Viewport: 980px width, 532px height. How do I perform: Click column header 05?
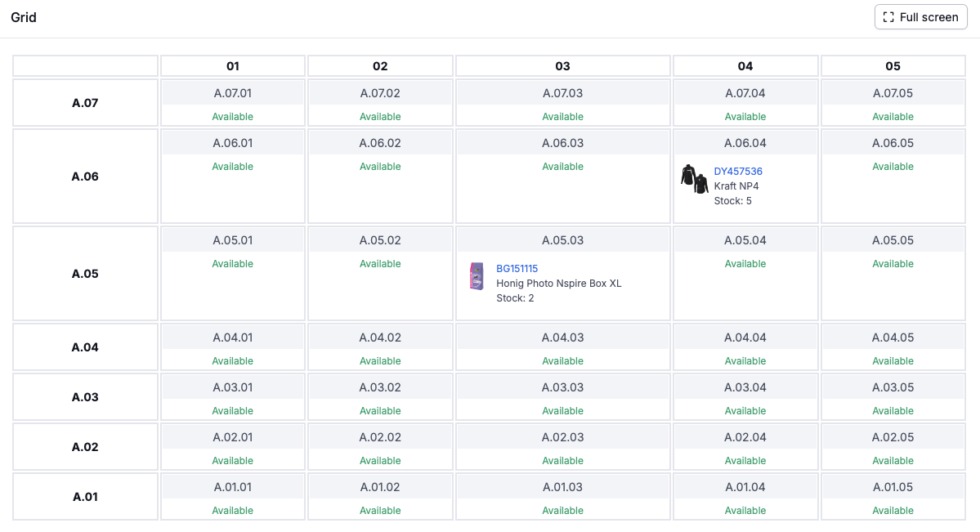point(893,66)
